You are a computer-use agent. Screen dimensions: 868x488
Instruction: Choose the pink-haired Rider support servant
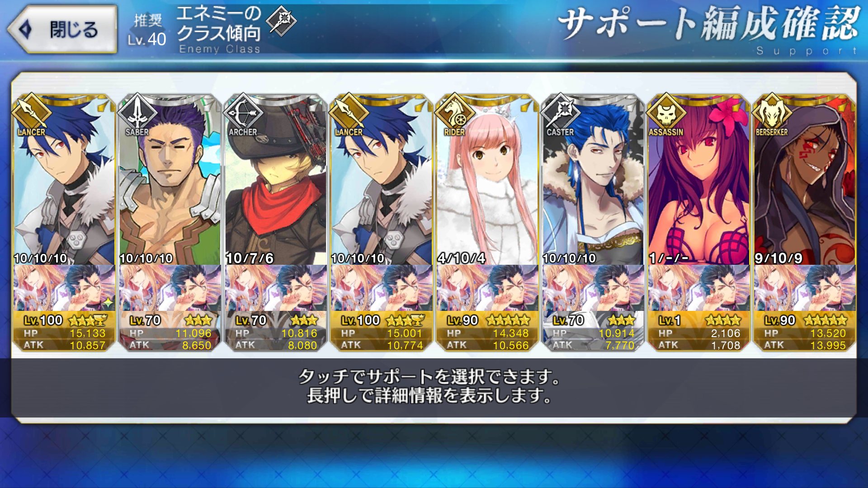(487, 181)
